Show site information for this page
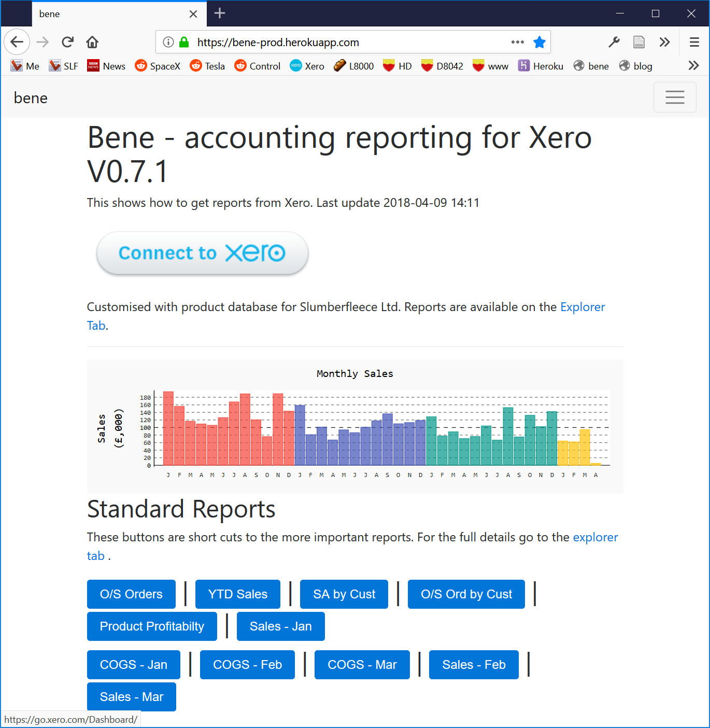Viewport: 710px width, 728px height. click(x=168, y=42)
